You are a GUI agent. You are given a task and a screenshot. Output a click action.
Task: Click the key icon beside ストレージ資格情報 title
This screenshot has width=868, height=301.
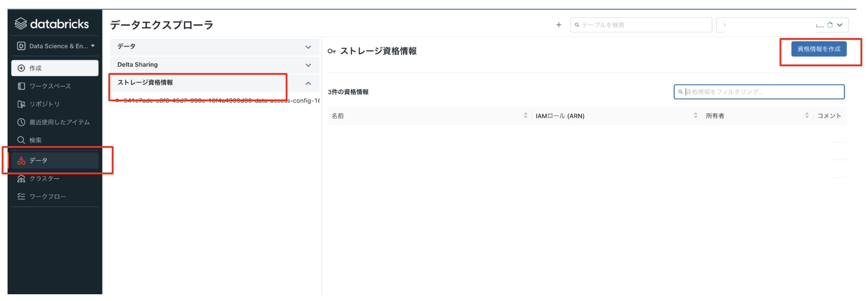coord(332,51)
